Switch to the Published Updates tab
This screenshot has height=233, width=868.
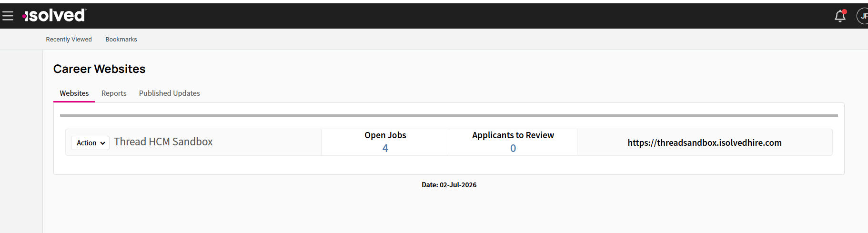point(170,93)
